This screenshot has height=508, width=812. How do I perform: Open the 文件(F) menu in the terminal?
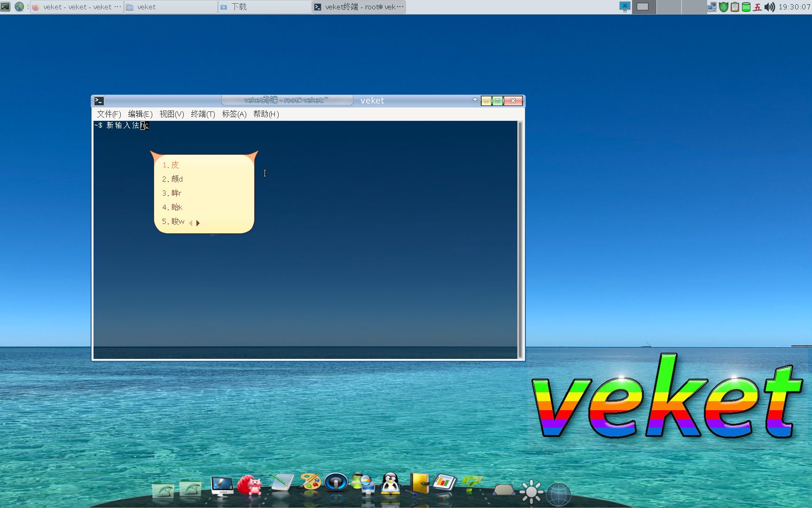tap(109, 114)
